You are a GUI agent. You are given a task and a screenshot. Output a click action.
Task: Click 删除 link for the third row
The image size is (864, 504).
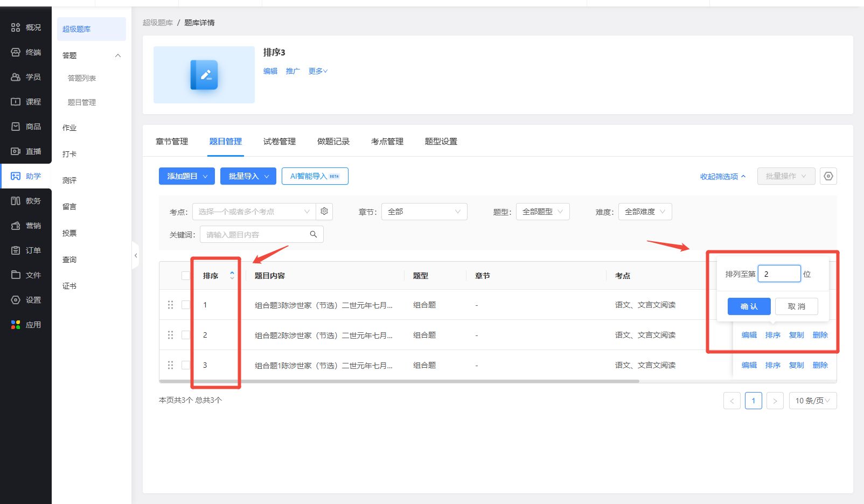tap(820, 365)
